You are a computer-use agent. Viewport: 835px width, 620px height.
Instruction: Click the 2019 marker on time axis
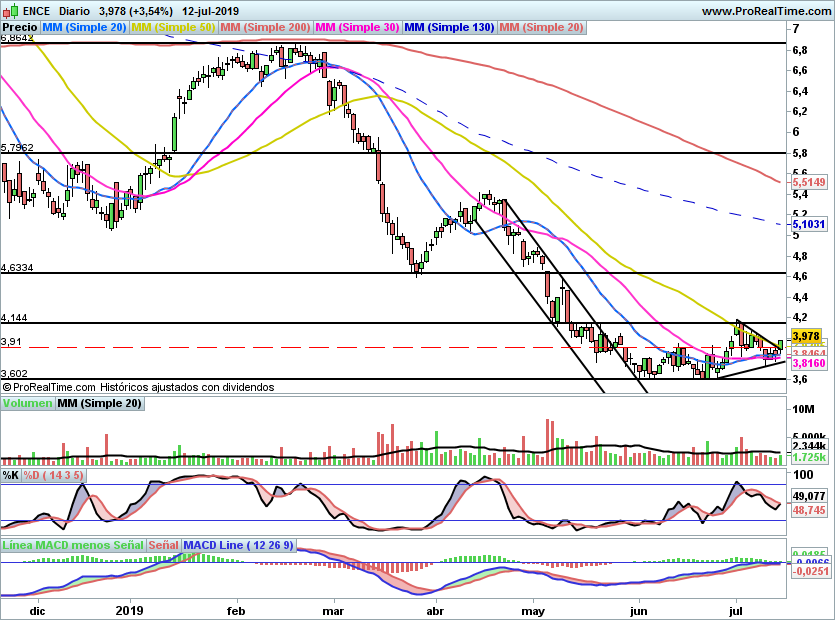click(x=129, y=609)
